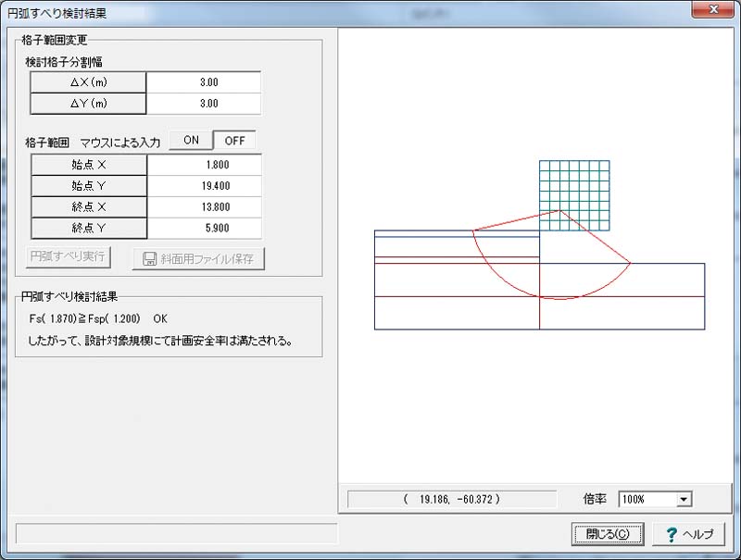
Task: Select the 終点 X row header
Action: [x=89, y=206]
